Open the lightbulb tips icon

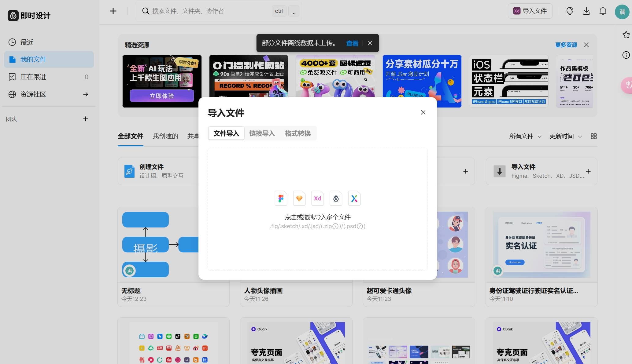point(570,11)
